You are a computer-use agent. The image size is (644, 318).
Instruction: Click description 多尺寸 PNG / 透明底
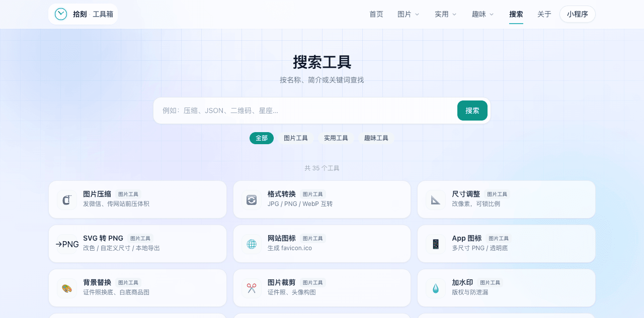[x=480, y=248]
